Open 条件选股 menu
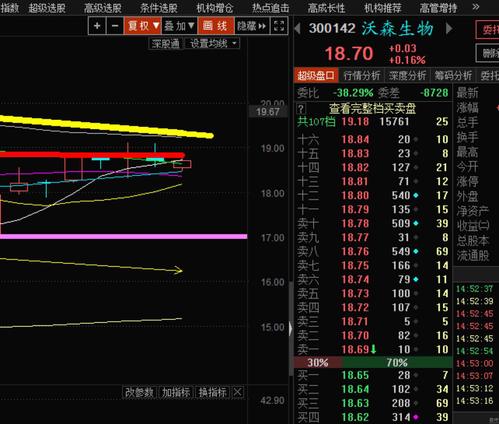This screenshot has width=499, height=424. point(159,8)
